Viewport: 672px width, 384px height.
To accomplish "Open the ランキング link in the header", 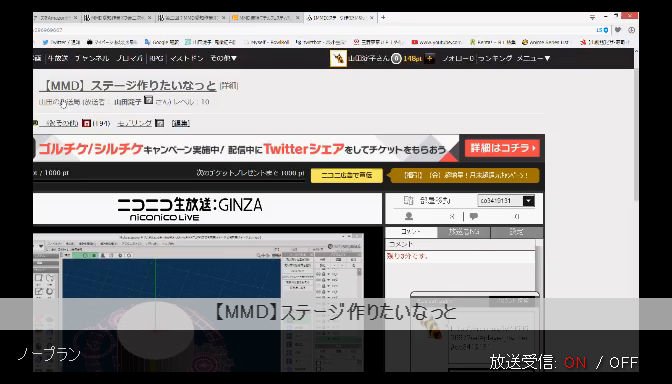I will pyautogui.click(x=495, y=58).
